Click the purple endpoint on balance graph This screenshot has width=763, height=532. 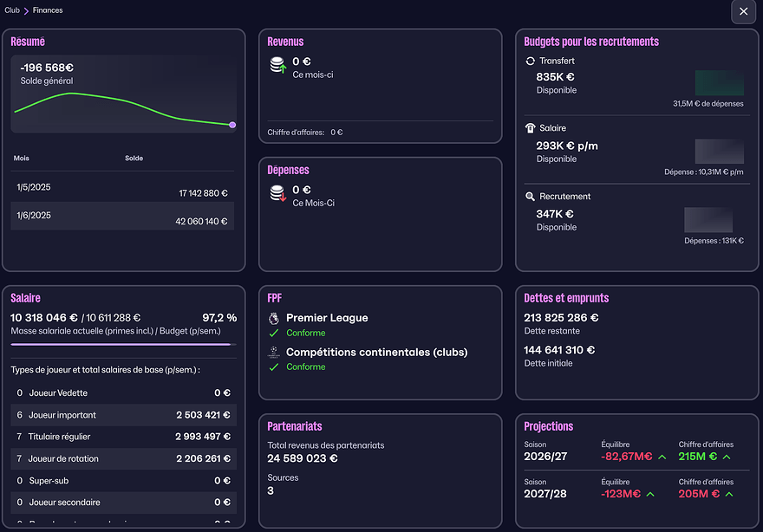coord(232,125)
